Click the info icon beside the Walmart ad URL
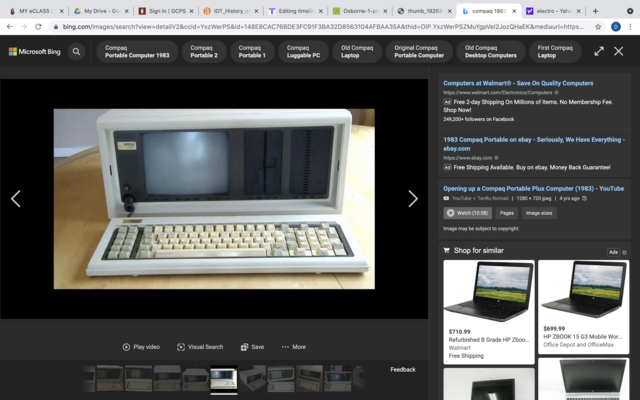The height and width of the screenshot is (400, 640). (x=556, y=93)
